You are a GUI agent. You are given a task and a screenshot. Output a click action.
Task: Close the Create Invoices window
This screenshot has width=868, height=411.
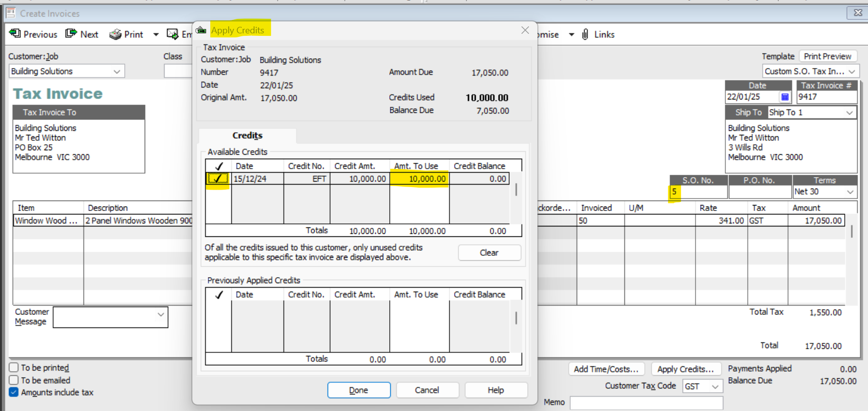click(858, 13)
